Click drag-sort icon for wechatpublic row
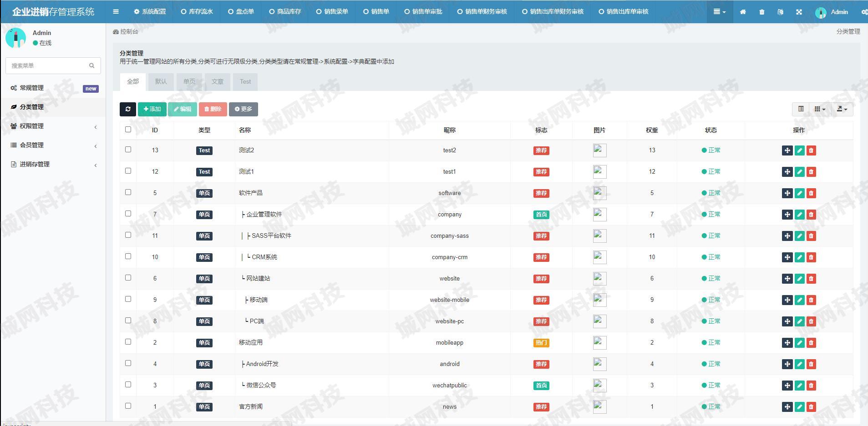 click(x=787, y=386)
